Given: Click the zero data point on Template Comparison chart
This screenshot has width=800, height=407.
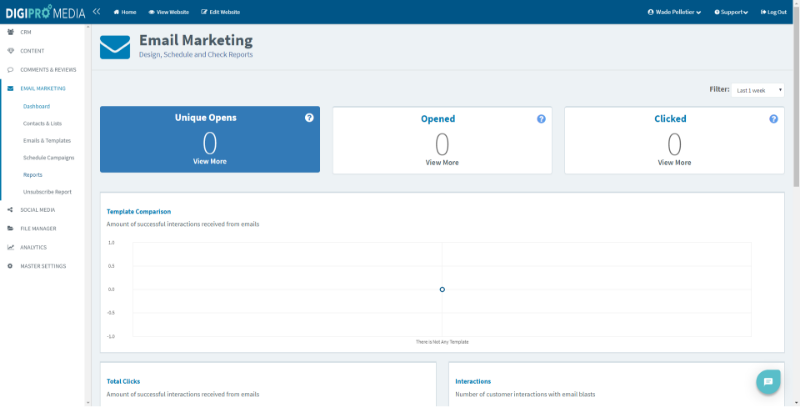Looking at the screenshot, I should tap(442, 290).
